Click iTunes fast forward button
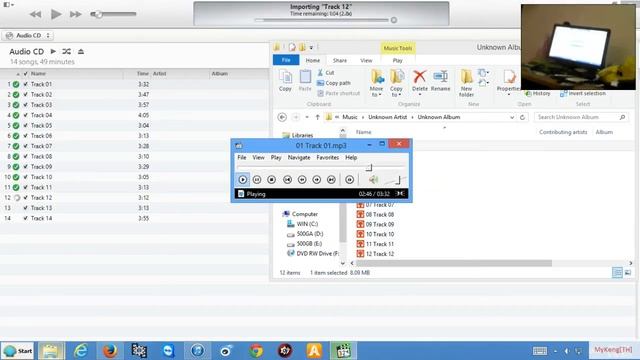Viewport: 640px width, 360px height. tap(76, 14)
